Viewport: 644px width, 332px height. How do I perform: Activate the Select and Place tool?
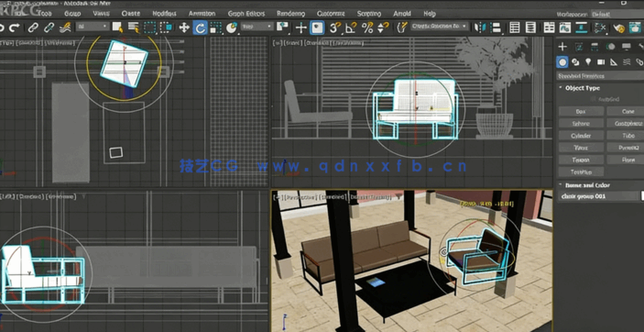coord(232,28)
